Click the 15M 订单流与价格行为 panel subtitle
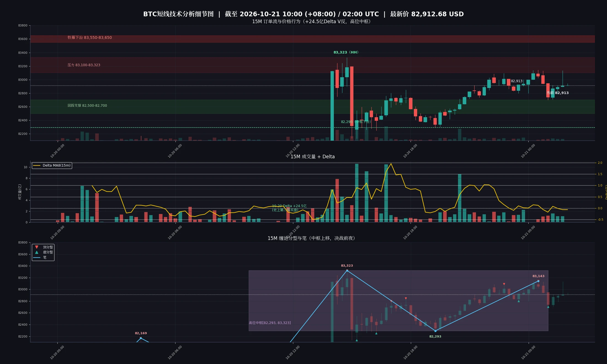The width and height of the screenshot is (607, 364). pos(312,22)
